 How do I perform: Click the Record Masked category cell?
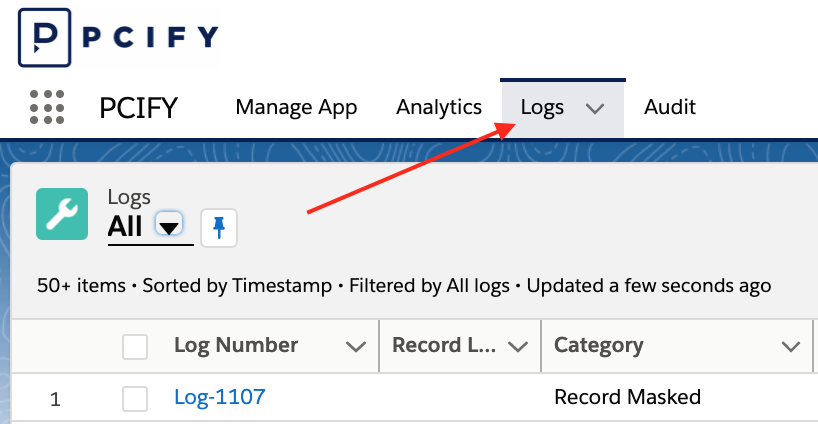[627, 397]
